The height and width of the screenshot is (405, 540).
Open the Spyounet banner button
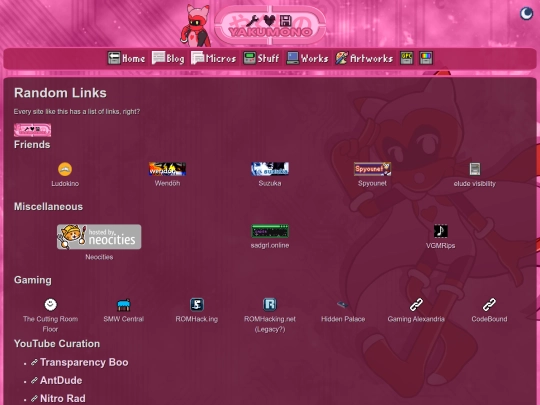(x=372, y=169)
